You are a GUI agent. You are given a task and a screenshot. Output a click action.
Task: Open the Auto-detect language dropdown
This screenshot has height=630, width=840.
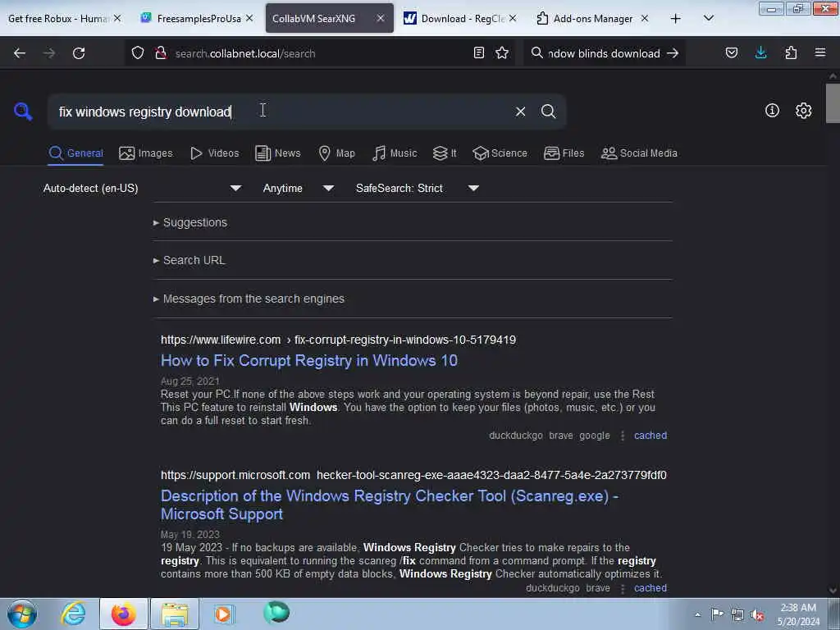[x=142, y=188]
